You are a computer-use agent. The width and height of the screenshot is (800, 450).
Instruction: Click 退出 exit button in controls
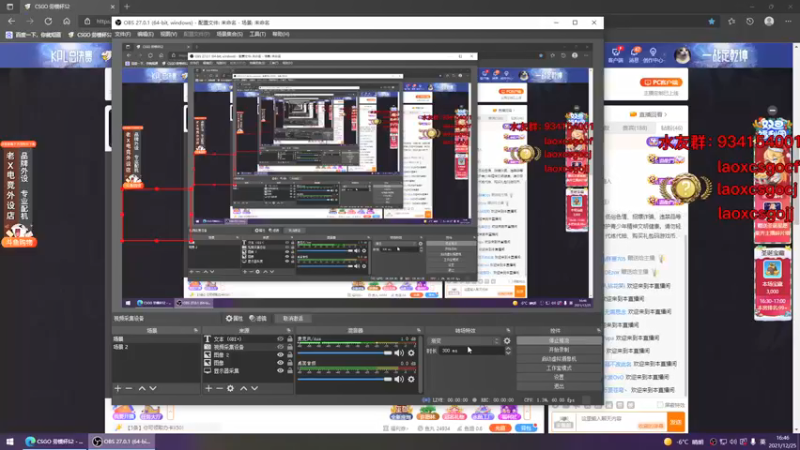559,386
